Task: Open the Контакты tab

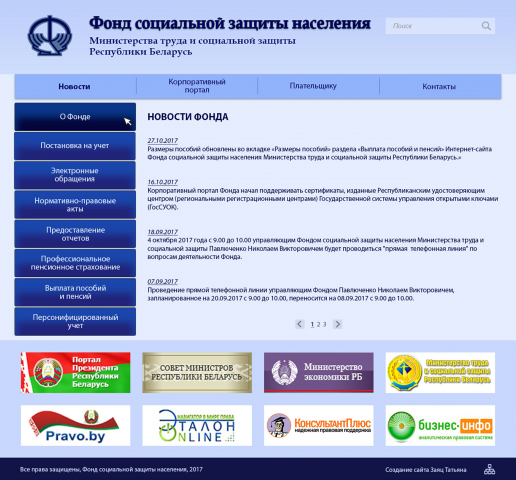Action: (x=439, y=86)
